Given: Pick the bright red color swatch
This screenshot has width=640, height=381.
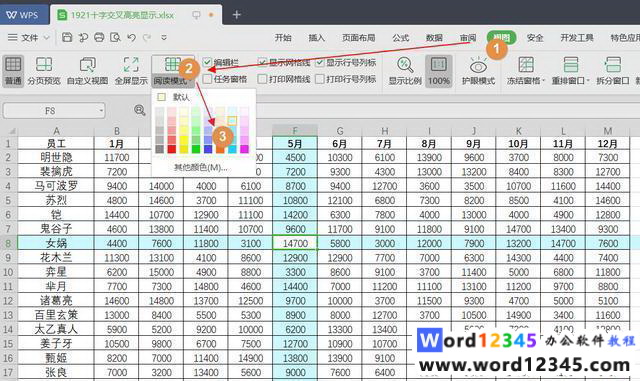Looking at the screenshot, I should (x=172, y=149).
